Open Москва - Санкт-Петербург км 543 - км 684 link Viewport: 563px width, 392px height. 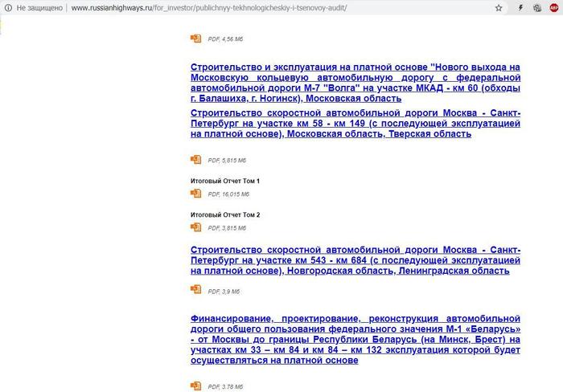click(355, 260)
